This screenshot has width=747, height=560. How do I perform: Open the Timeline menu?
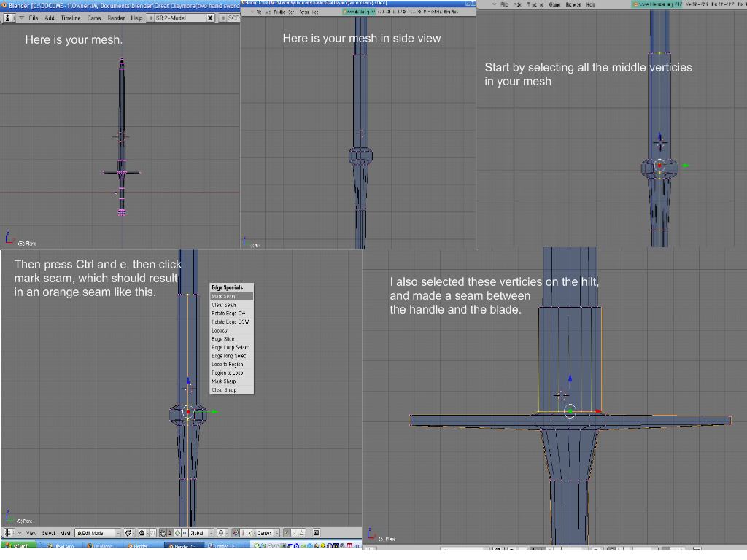point(71,18)
